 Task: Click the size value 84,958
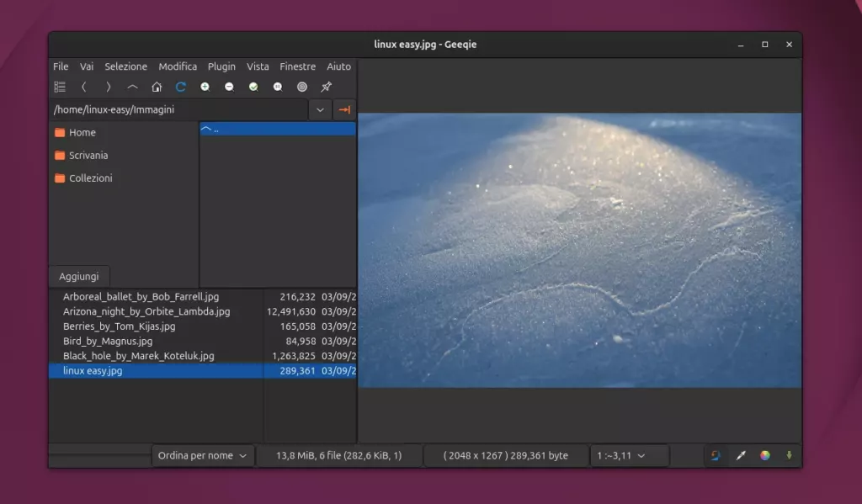[x=301, y=342]
